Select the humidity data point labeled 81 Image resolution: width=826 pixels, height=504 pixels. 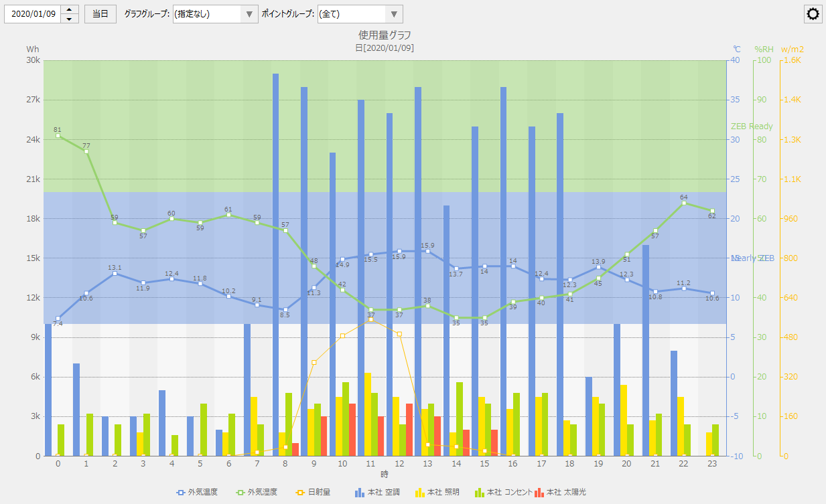[58, 136]
